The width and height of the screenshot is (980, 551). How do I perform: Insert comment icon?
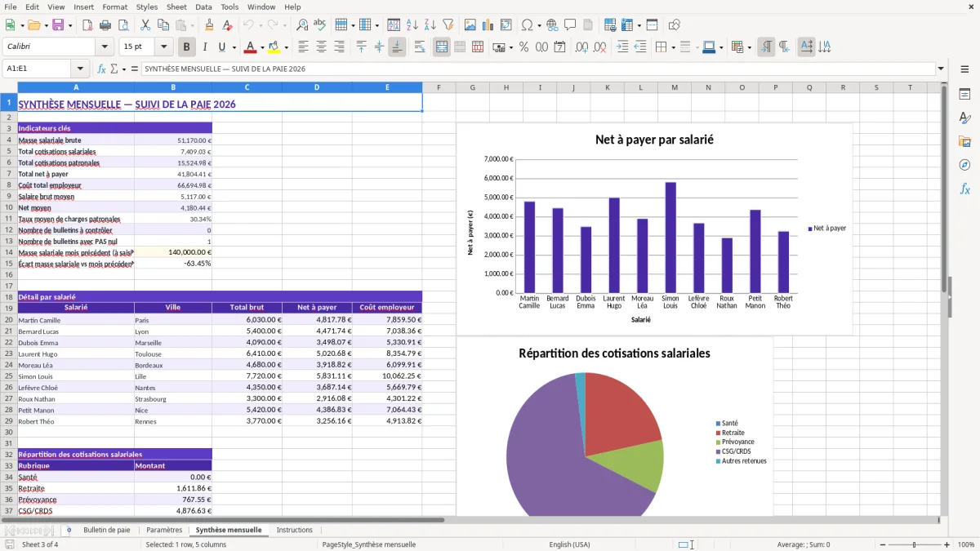pos(570,25)
